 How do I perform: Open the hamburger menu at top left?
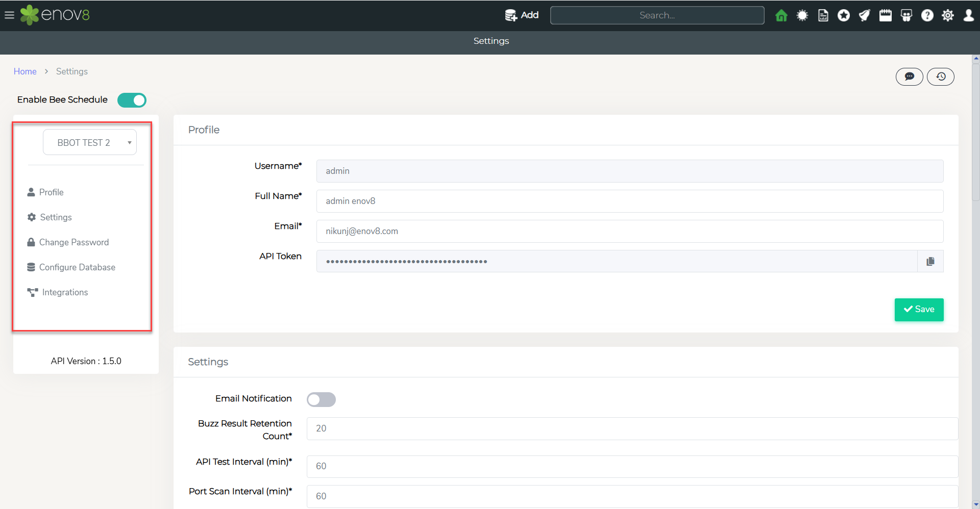click(x=9, y=15)
